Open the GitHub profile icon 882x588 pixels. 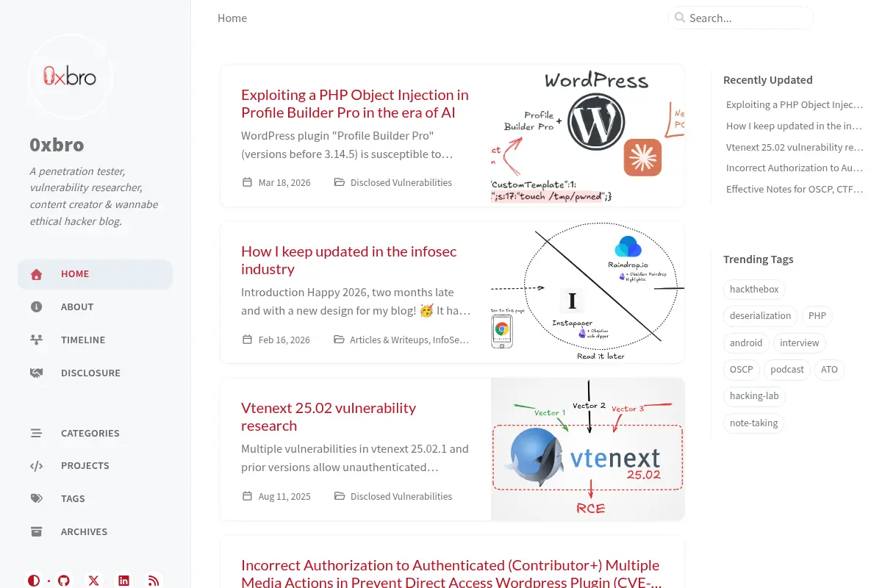(64, 581)
